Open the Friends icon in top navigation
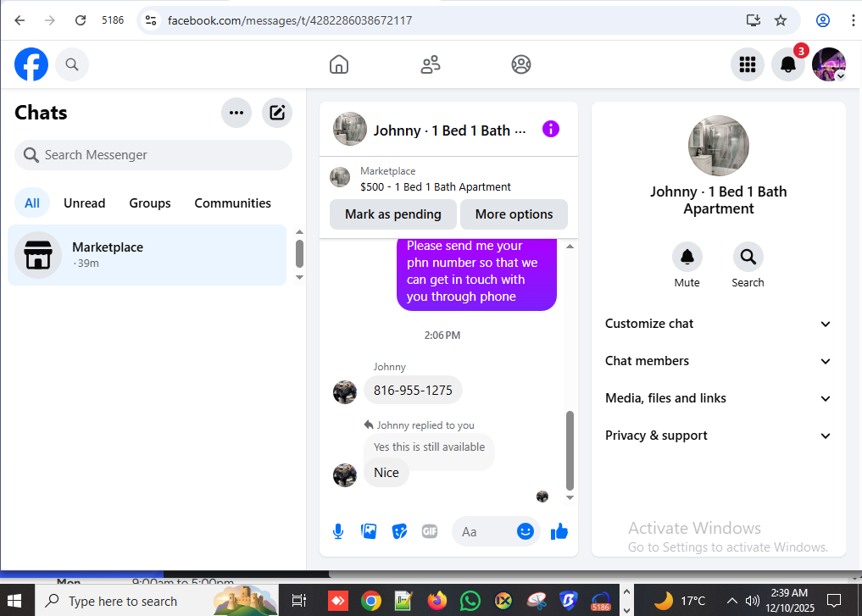Screen dimensions: 862x616 coord(431,64)
